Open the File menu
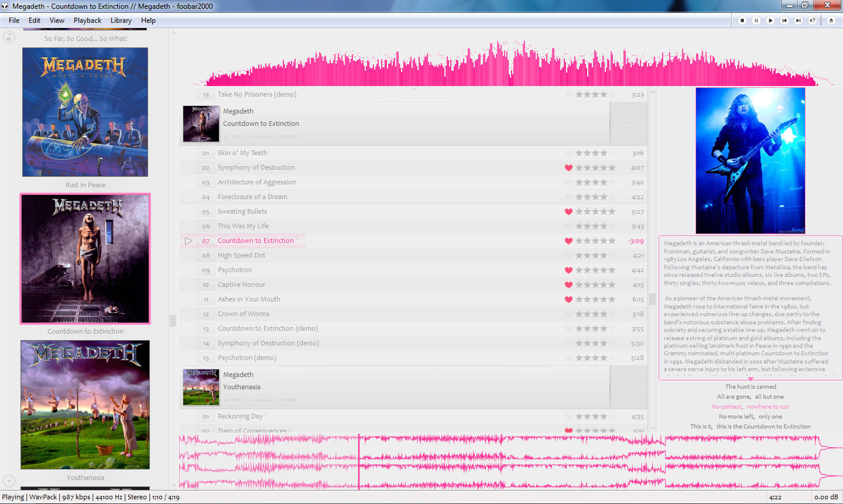 coord(14,20)
